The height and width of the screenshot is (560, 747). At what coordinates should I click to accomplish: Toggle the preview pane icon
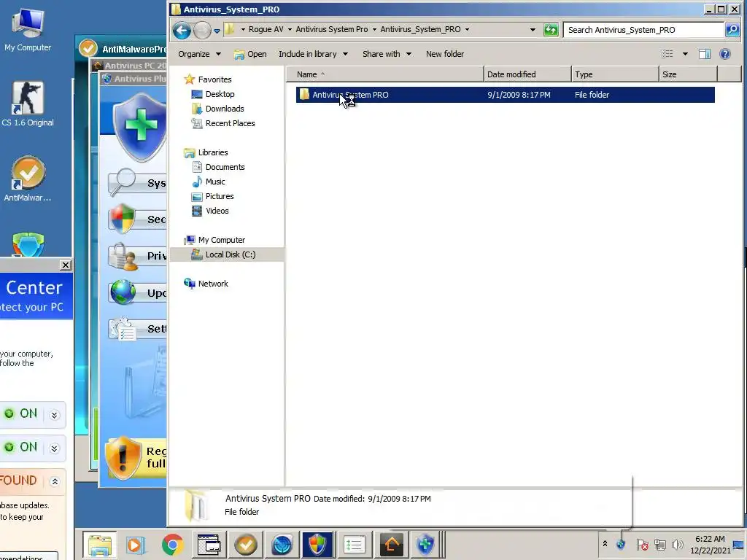tap(705, 54)
